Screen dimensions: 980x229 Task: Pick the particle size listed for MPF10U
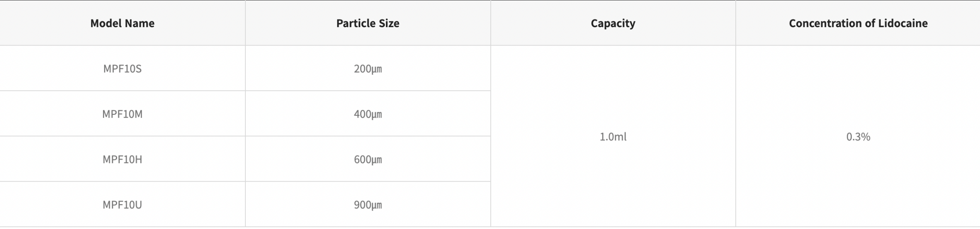click(x=367, y=205)
